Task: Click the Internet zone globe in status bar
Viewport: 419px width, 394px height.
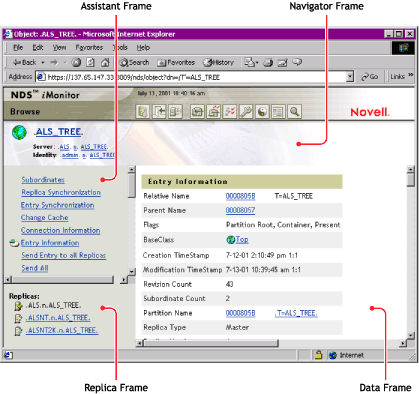Action: tap(333, 355)
